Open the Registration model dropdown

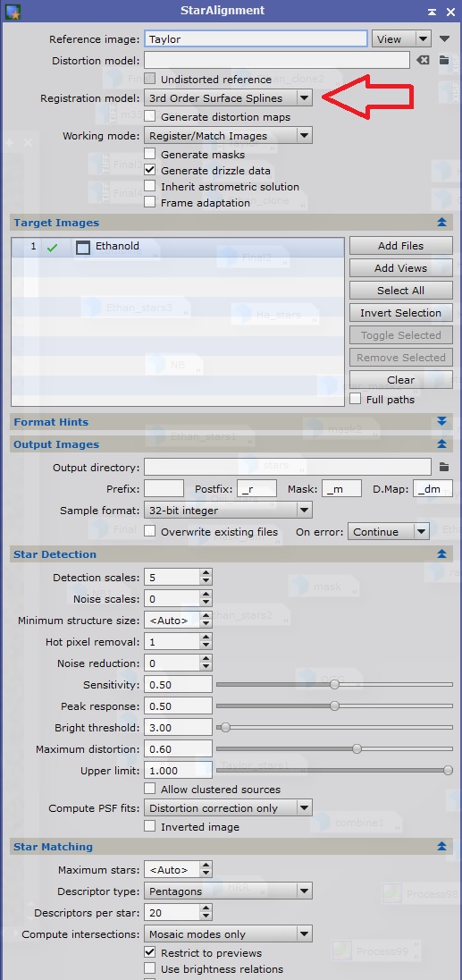(x=228, y=98)
